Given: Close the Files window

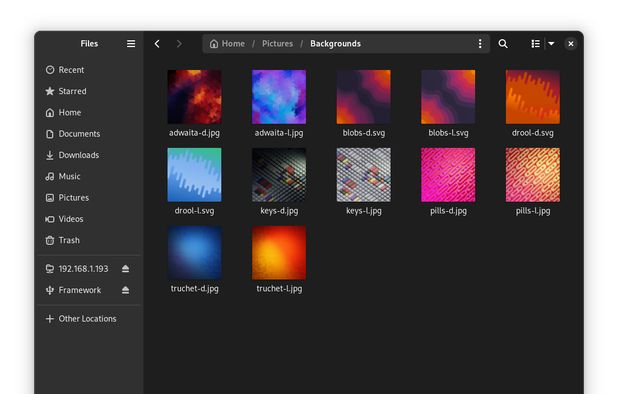Looking at the screenshot, I should [571, 44].
